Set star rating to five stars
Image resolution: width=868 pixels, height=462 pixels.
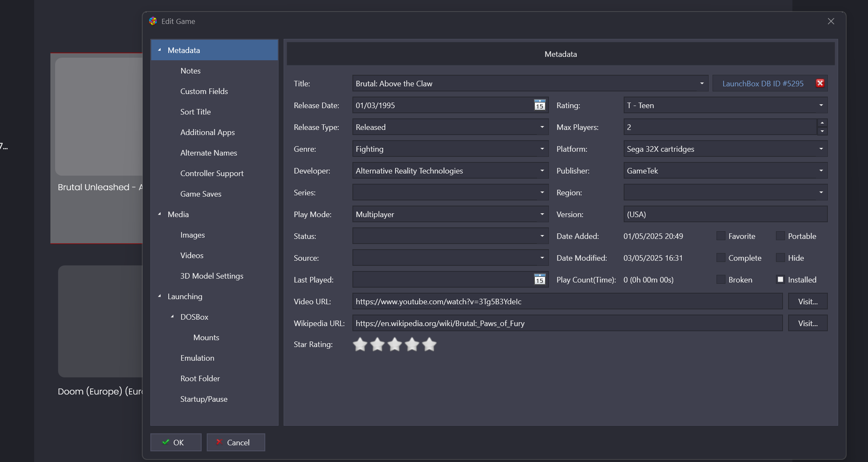pyautogui.click(x=429, y=344)
